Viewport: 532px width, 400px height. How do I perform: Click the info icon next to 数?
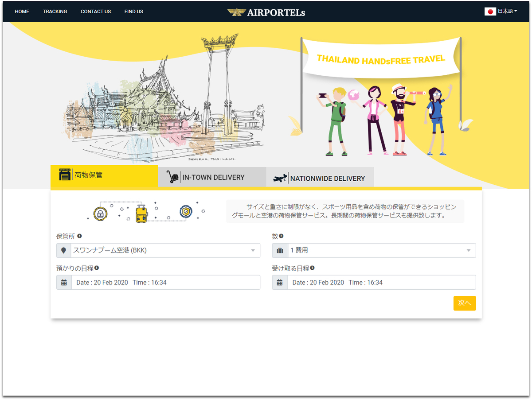pyautogui.click(x=281, y=236)
